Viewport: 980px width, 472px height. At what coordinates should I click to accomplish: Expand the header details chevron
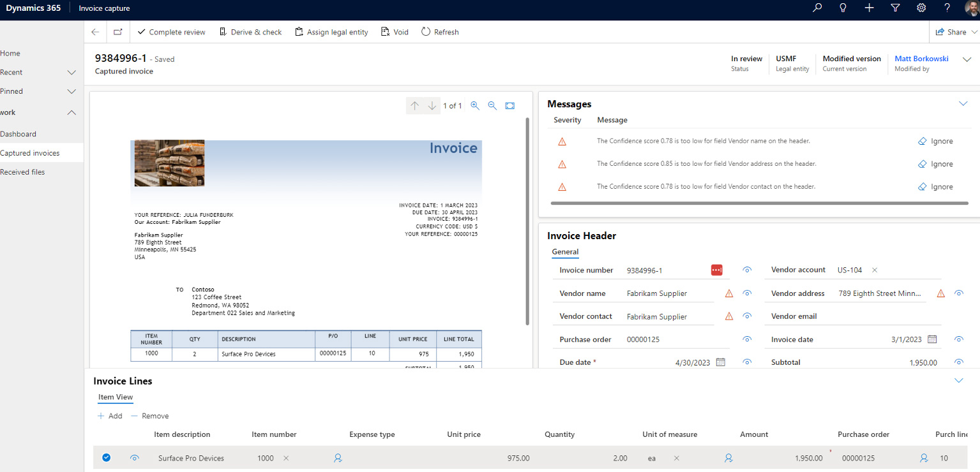967,60
